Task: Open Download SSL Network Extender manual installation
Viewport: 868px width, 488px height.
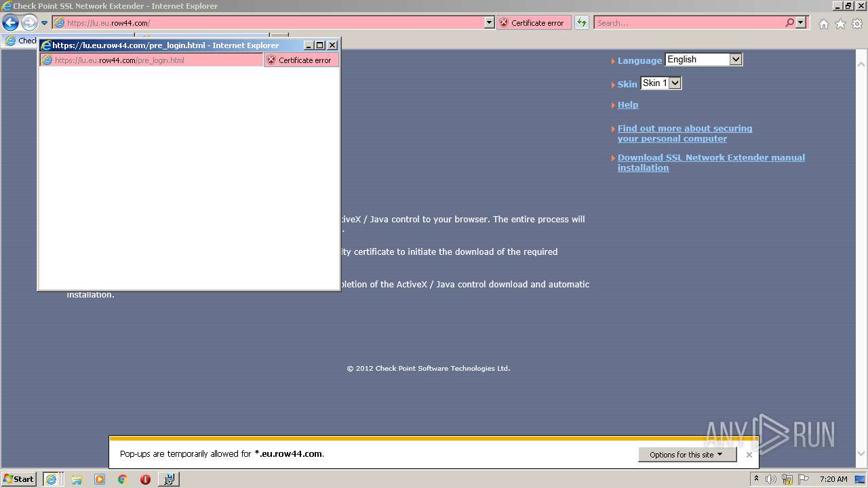Action: pos(711,163)
